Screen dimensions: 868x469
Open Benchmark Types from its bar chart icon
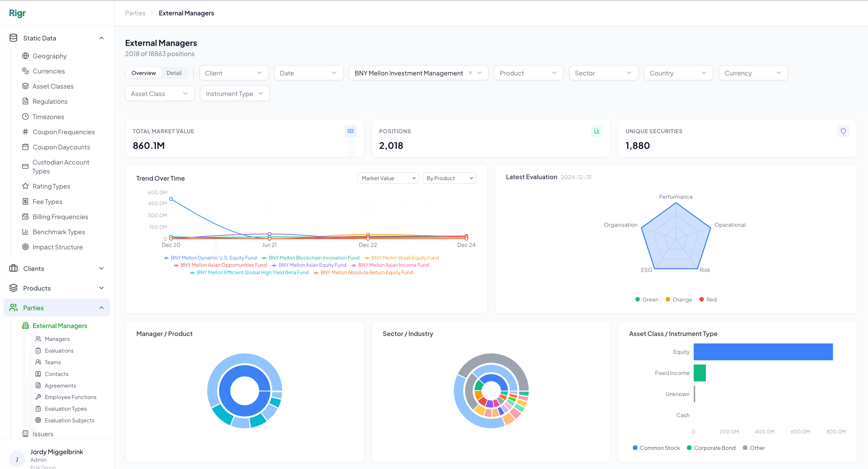tap(25, 232)
